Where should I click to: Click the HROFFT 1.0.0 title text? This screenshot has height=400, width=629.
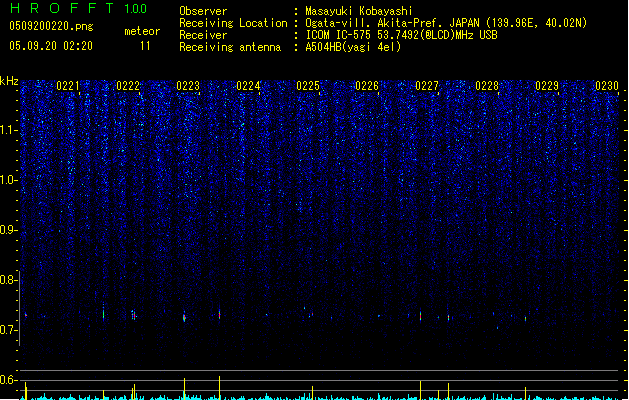[x=79, y=8]
